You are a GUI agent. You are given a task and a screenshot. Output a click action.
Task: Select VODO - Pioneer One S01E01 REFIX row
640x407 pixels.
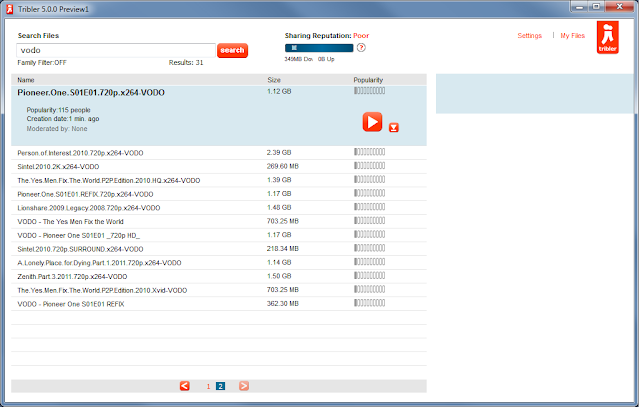pyautogui.click(x=219, y=304)
